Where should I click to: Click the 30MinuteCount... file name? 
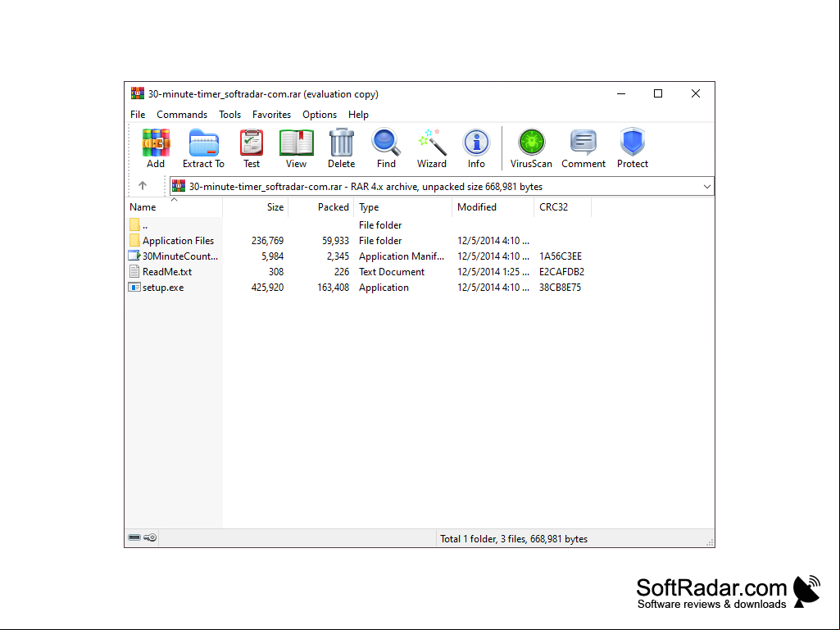click(x=180, y=256)
